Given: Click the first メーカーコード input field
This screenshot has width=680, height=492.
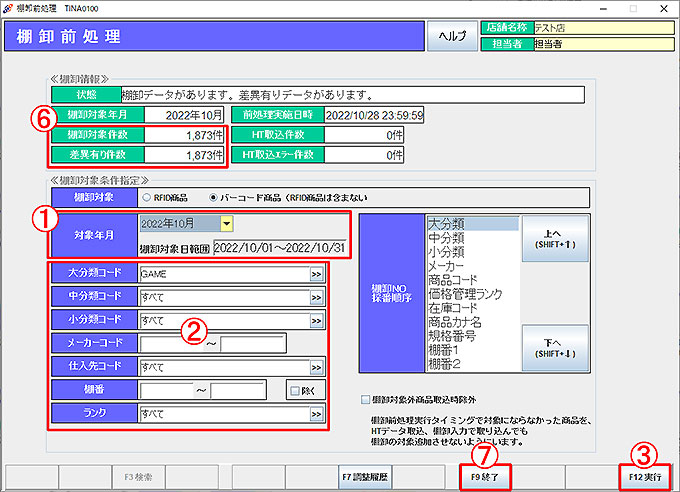Looking at the screenshot, I should coord(171,344).
